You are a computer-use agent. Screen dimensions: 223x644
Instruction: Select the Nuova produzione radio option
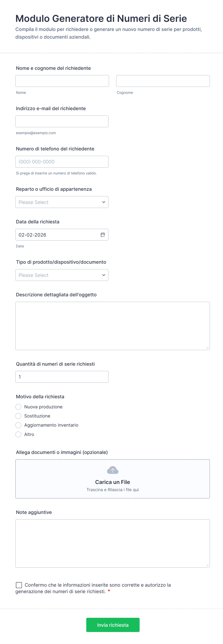[x=18, y=407]
